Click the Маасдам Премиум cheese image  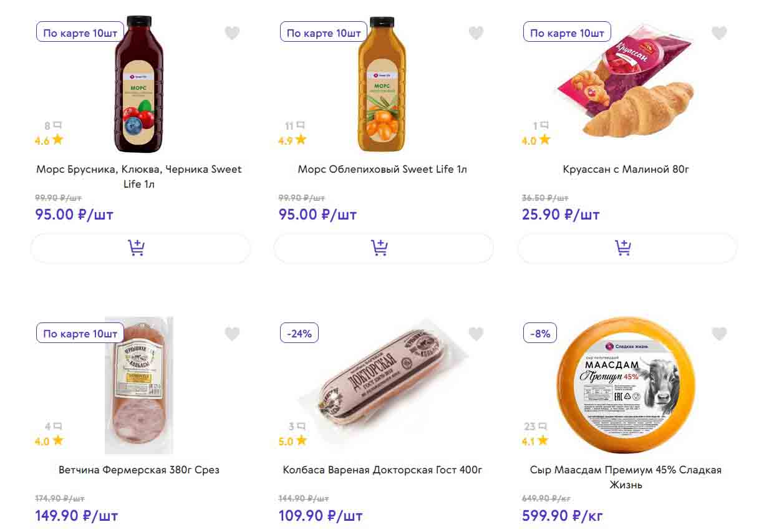626,385
